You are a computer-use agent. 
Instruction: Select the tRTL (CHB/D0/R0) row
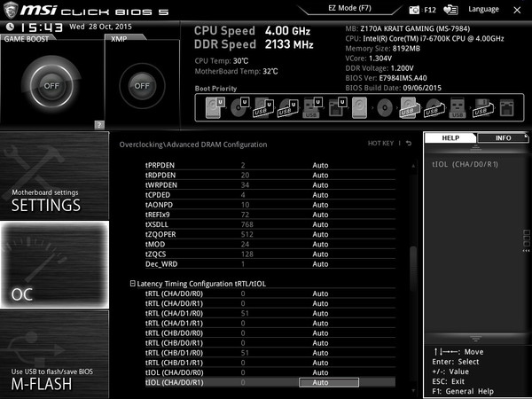[270, 332]
